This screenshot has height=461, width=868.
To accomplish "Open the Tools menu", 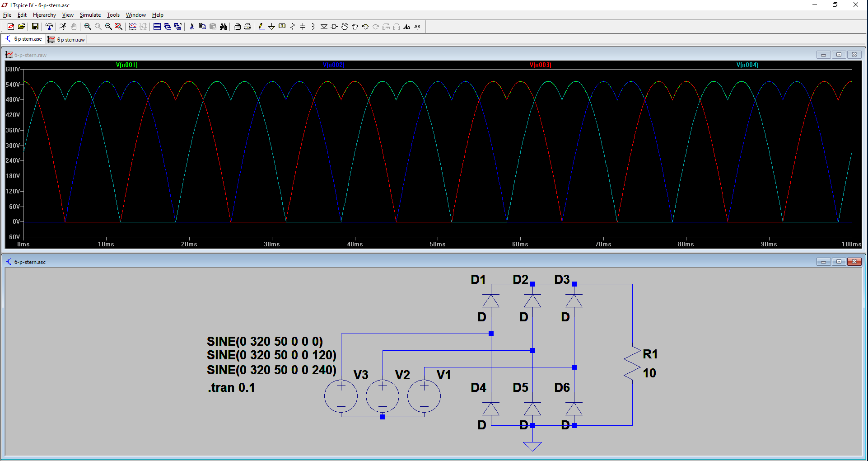I will 113,15.
